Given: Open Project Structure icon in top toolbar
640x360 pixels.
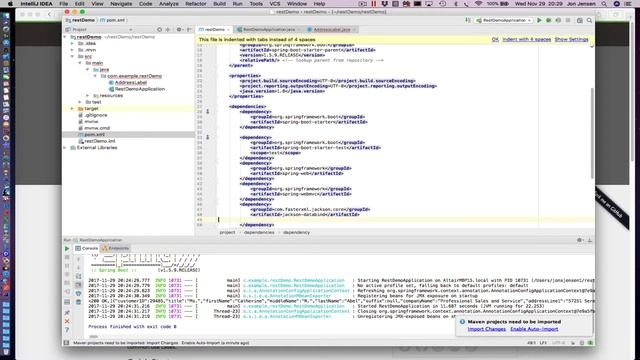Looking at the screenshot, I should [580, 20].
